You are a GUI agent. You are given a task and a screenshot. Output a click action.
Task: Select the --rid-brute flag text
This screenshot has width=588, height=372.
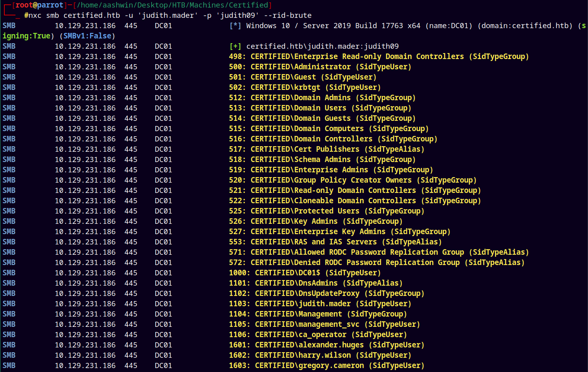click(288, 15)
